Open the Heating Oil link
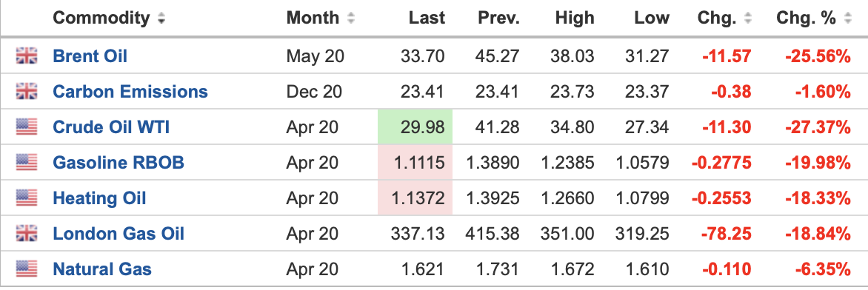The image size is (868, 290). click(x=99, y=198)
